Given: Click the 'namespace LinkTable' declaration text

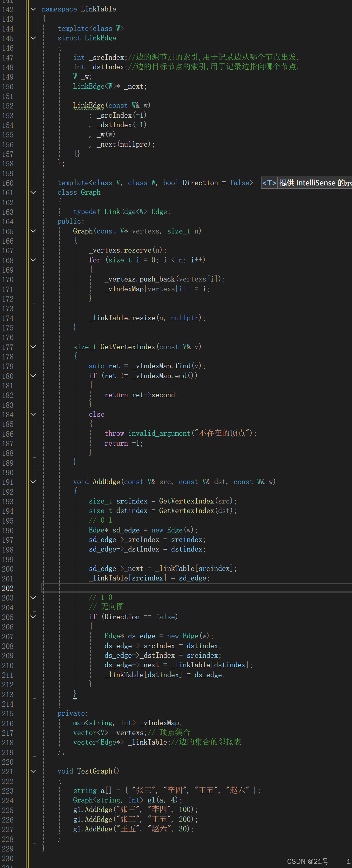Looking at the screenshot, I should (x=79, y=9).
